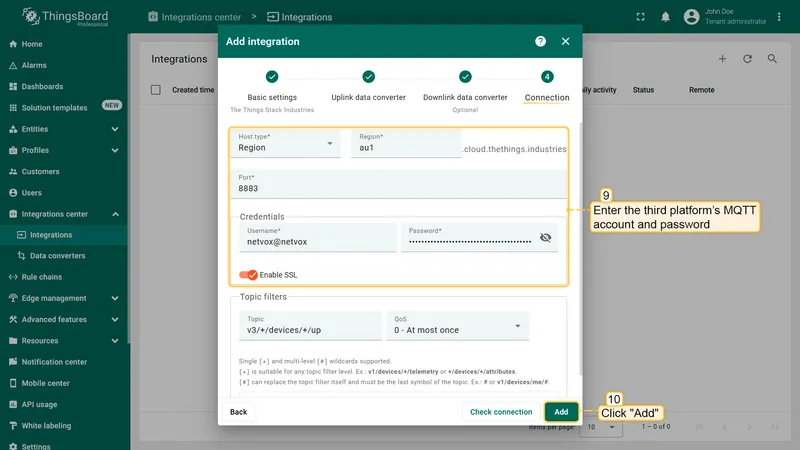Click the plus icon to add integration
Screen dimensions: 800x450
click(722, 59)
